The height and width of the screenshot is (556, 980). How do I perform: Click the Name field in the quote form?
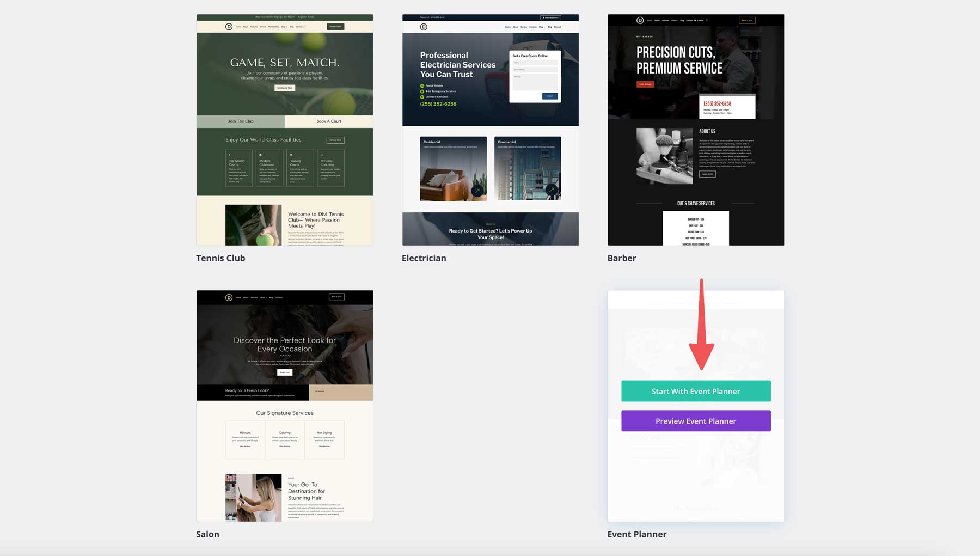click(x=535, y=63)
